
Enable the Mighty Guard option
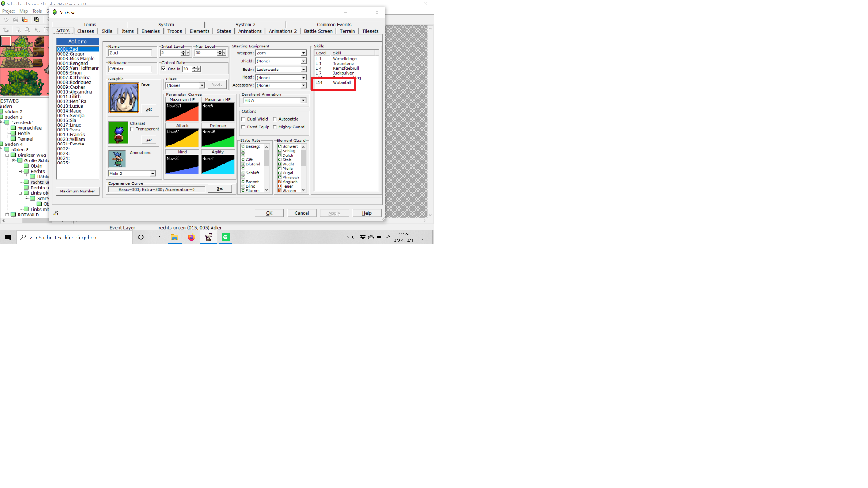pyautogui.click(x=274, y=127)
